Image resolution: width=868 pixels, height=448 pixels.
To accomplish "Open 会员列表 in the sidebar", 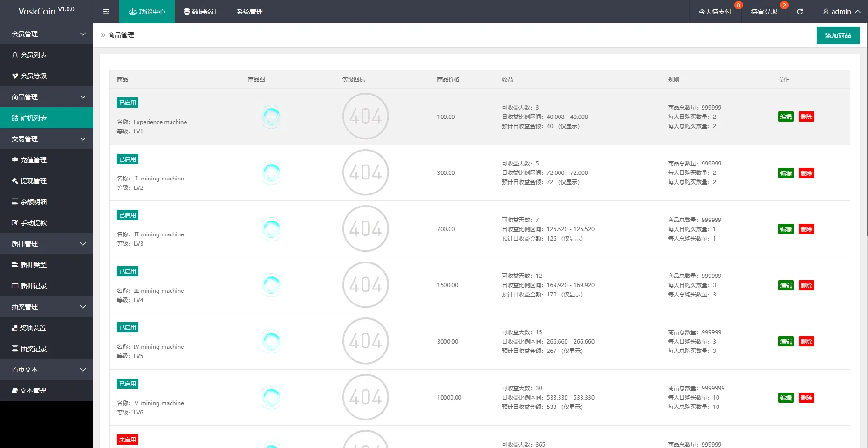I will click(x=34, y=55).
